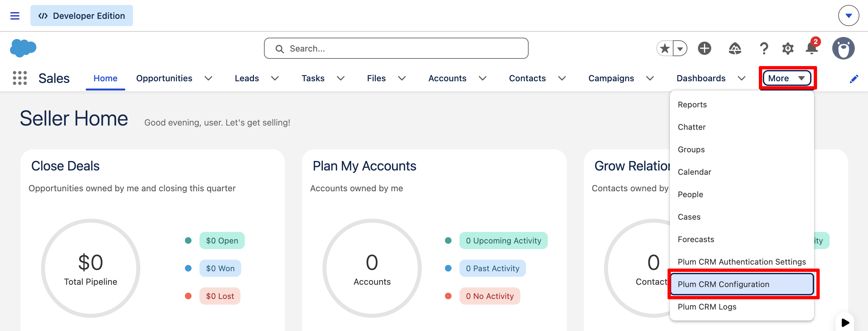Click the Salesforce cloud logo
The width and height of the screenshot is (868, 331).
(23, 48)
